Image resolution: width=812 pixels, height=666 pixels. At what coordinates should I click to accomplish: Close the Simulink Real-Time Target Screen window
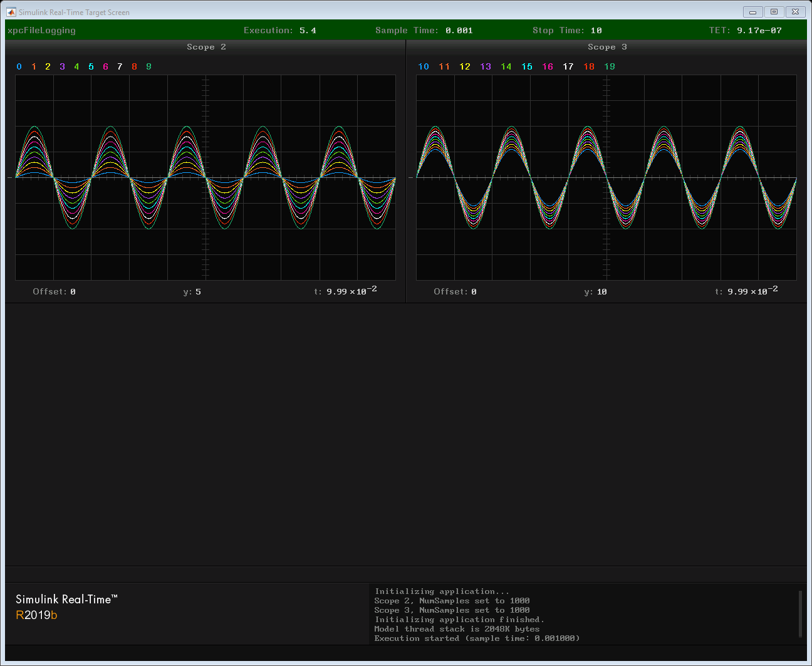795,12
